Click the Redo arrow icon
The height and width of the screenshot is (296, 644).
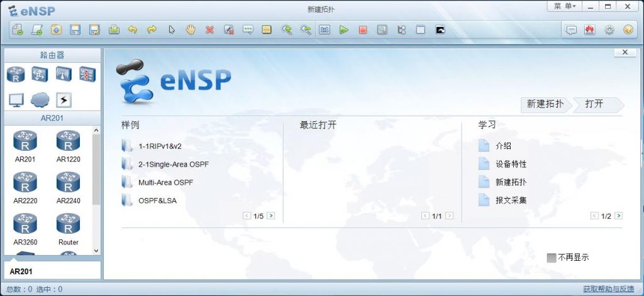coord(152,30)
